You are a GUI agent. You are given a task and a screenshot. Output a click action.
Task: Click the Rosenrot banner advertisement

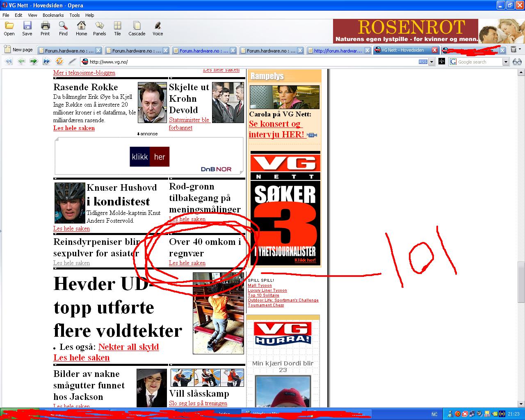tap(429, 31)
